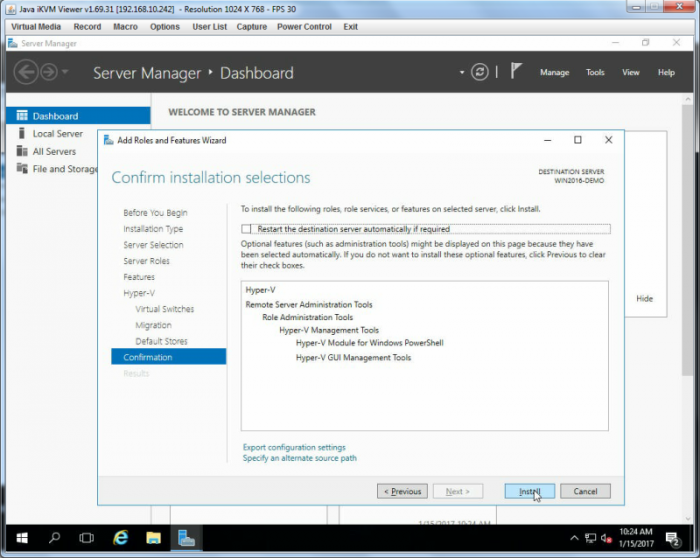Go to Default Stores step
This screenshot has height=558, width=700.
point(161,341)
